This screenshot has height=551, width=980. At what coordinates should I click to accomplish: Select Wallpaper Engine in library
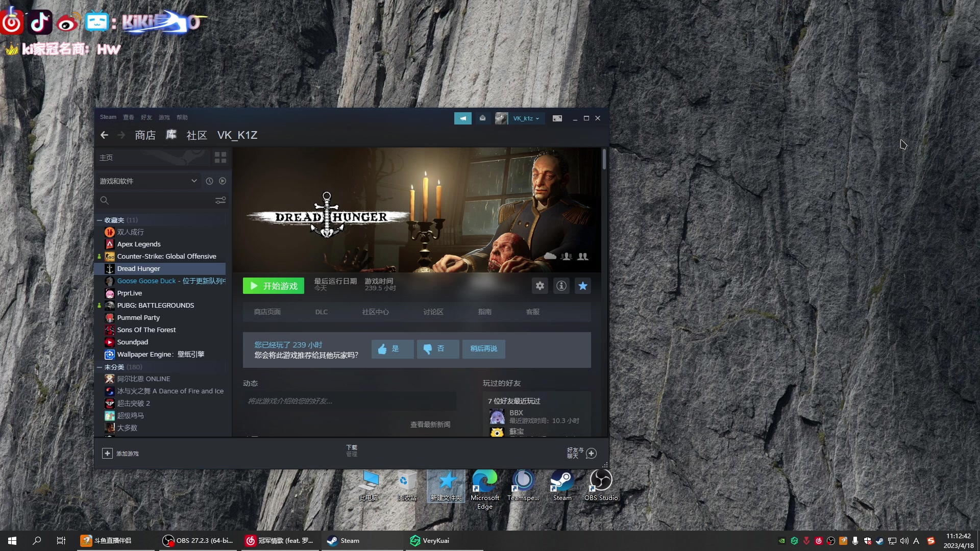(161, 355)
